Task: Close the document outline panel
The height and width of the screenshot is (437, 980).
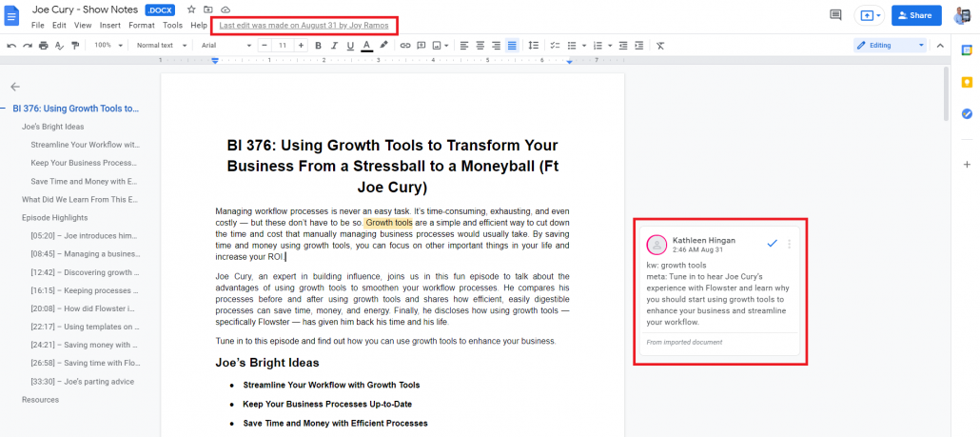Action: (15, 87)
